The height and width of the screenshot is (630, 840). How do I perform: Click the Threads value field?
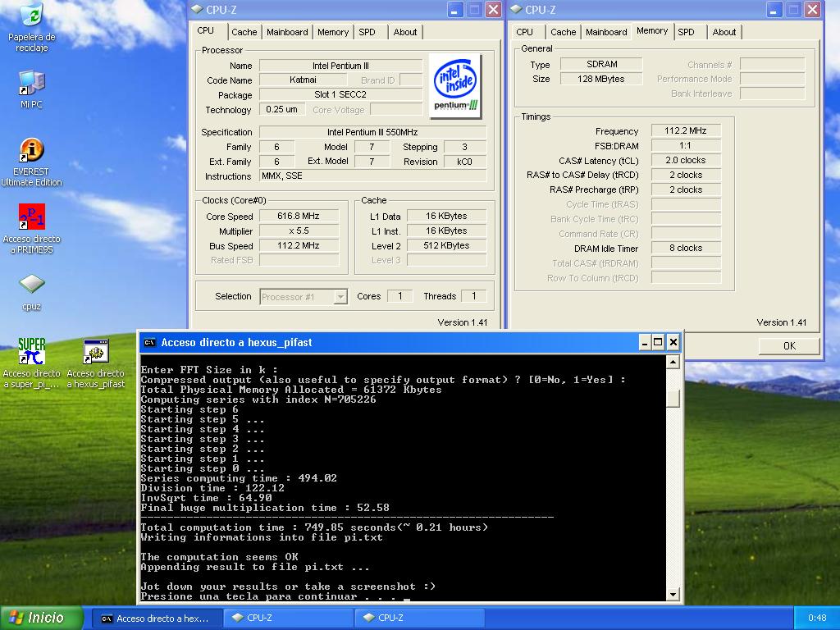(473, 296)
